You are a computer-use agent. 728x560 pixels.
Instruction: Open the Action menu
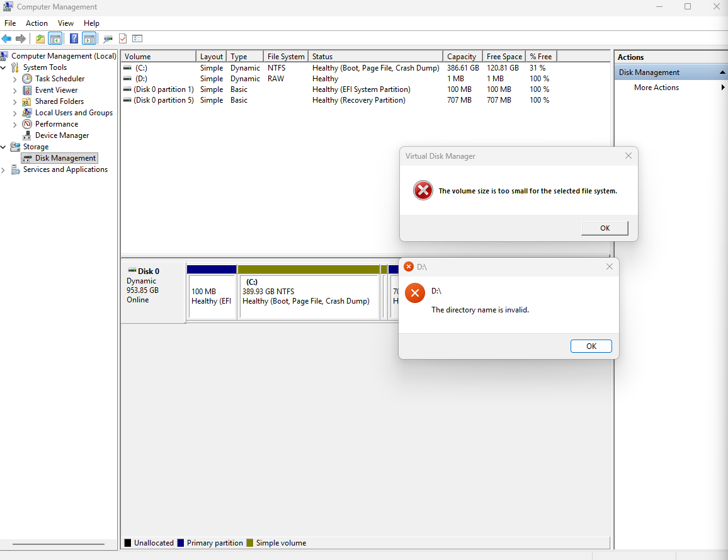37,23
